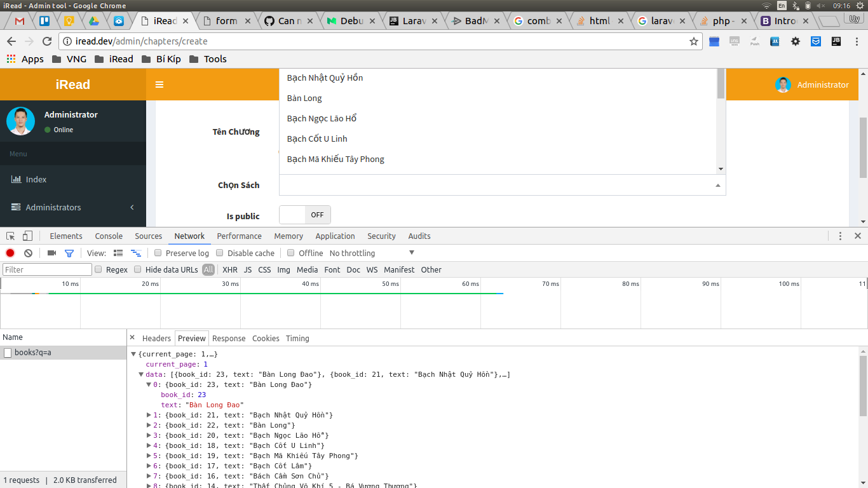Stop recording the network log

pos(9,252)
